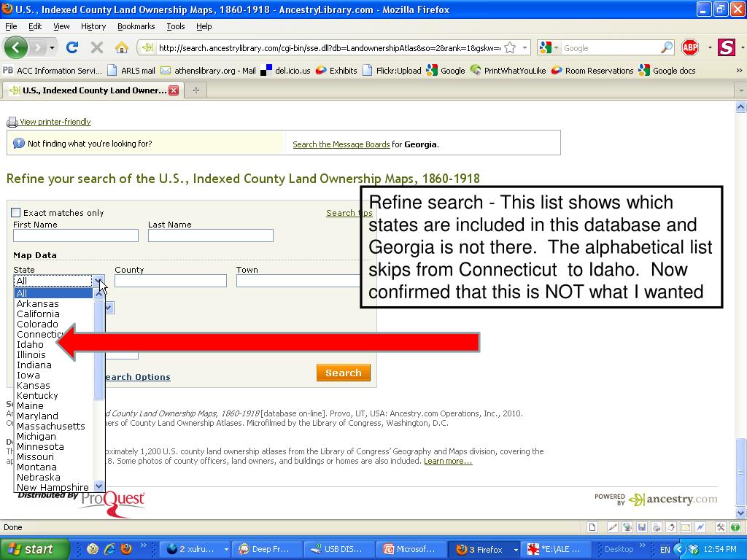
Task: Bookmark this page with the star icon
Action: pos(510,47)
